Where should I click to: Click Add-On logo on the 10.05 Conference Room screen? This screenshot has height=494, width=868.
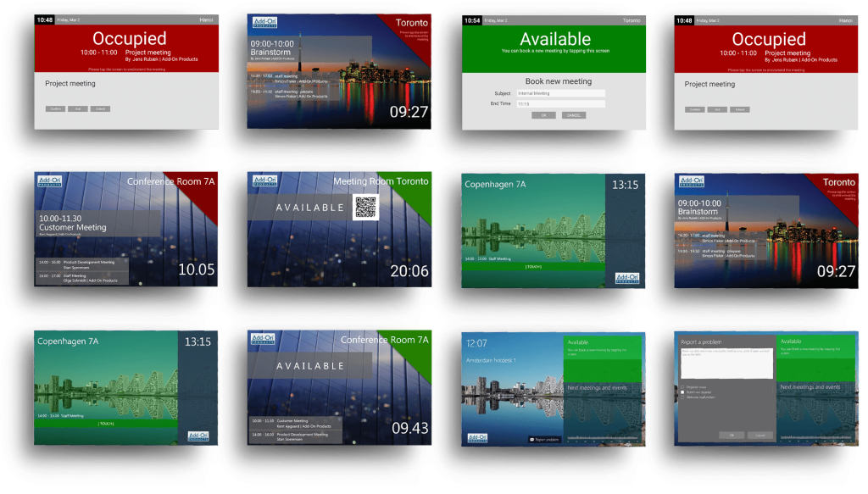(x=50, y=182)
